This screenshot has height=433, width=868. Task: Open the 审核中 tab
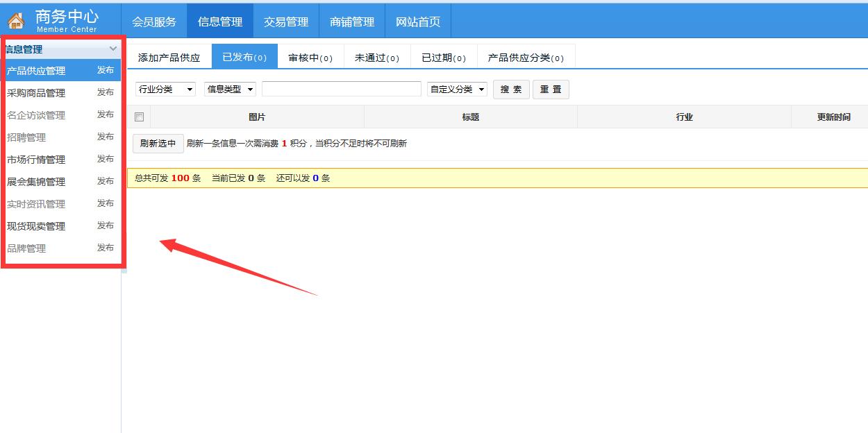310,58
